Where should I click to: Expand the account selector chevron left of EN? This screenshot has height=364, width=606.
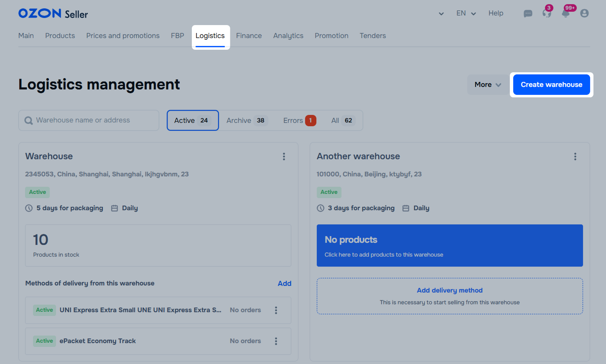(441, 14)
